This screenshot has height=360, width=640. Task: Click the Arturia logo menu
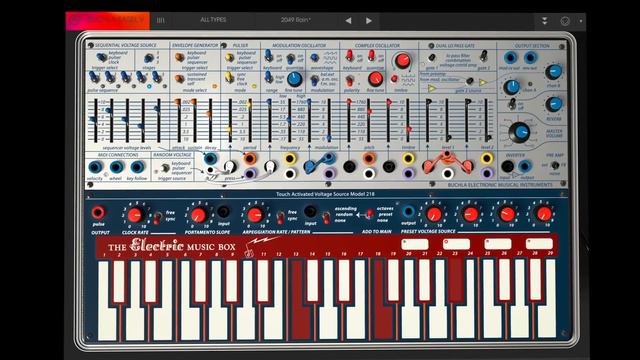108,20
